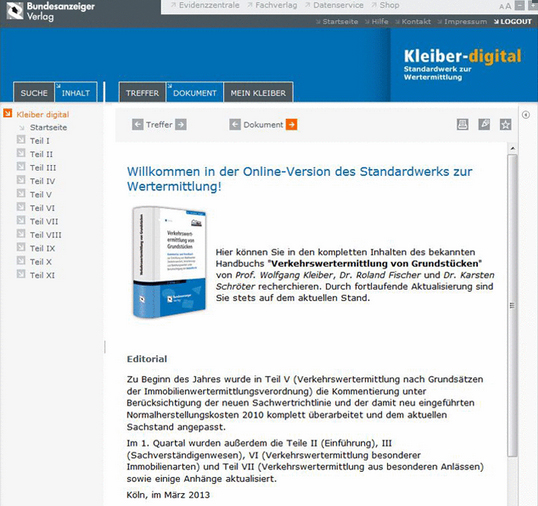This screenshot has height=506, width=538.
Task: Click the Bundesanzeiger Verlag logo
Action: (50, 11)
